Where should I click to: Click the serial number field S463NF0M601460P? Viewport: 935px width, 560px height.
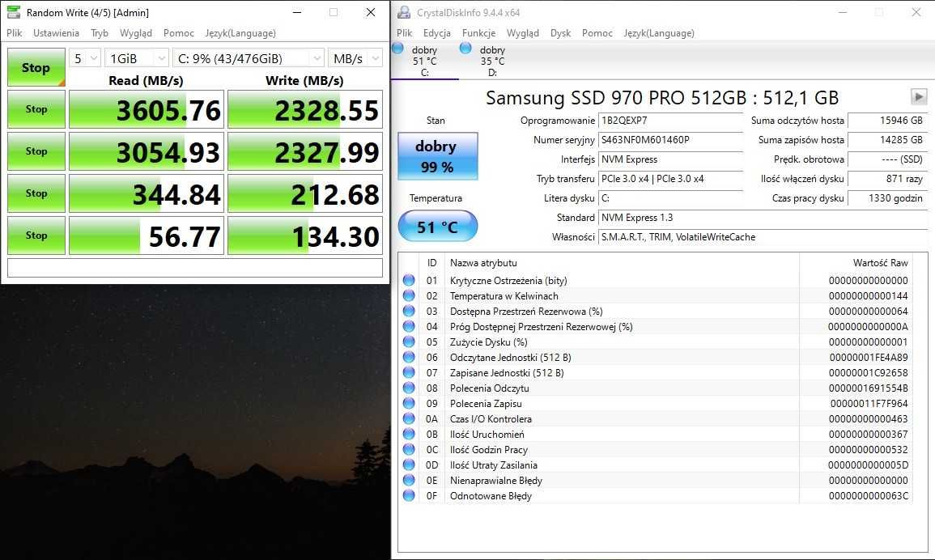(671, 140)
